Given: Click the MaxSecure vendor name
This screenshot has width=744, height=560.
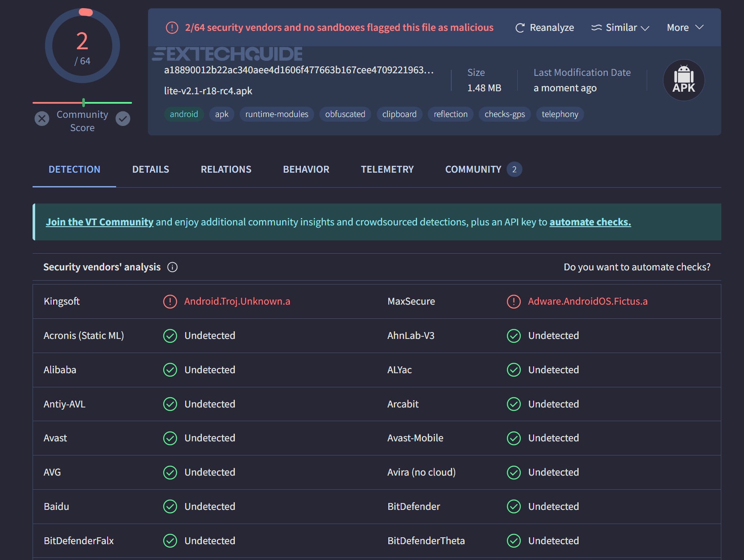Looking at the screenshot, I should tap(411, 302).
